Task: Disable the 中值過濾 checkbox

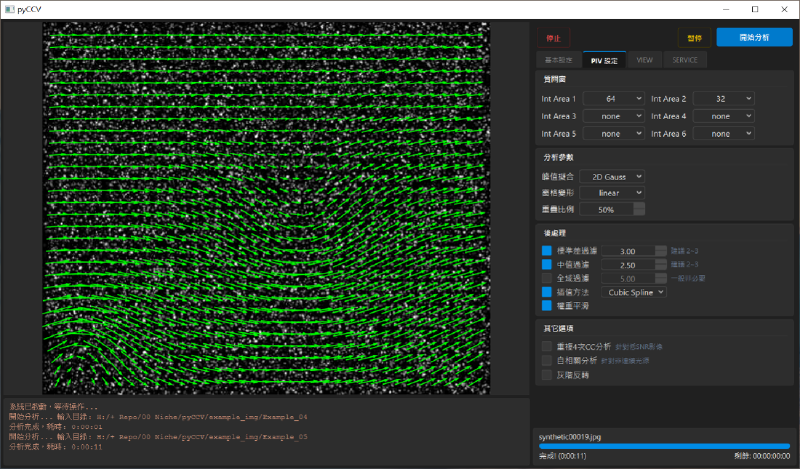Action: [x=547, y=264]
